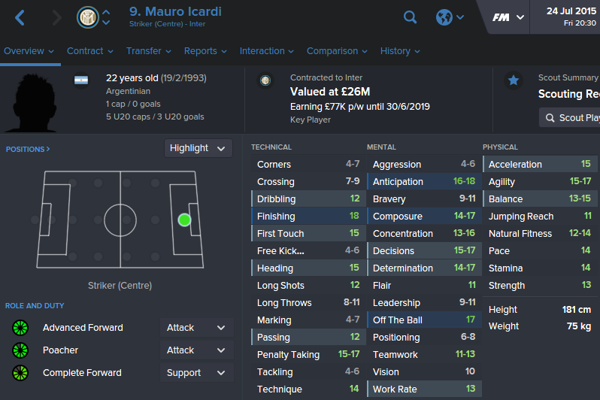This screenshot has width=600, height=400.
Task: Click the forward navigation arrow
Action: click(x=56, y=17)
